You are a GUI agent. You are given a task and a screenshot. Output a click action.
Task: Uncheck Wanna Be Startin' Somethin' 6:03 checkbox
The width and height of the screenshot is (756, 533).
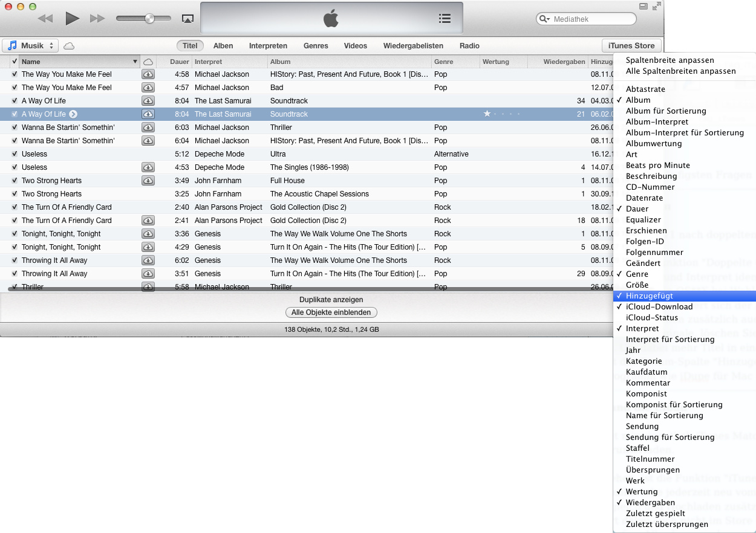tap(15, 128)
